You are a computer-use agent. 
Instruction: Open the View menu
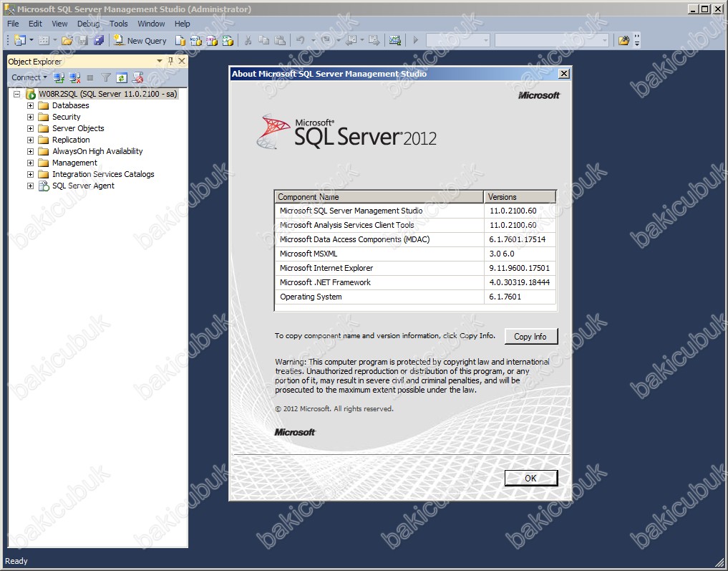coord(59,24)
